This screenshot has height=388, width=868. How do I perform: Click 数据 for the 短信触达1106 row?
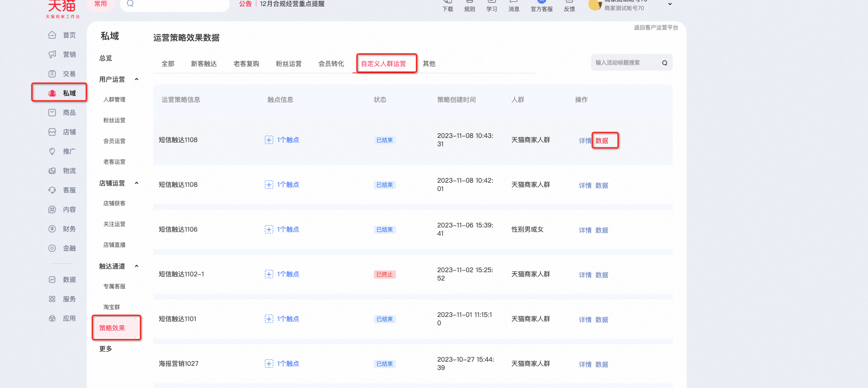point(602,230)
